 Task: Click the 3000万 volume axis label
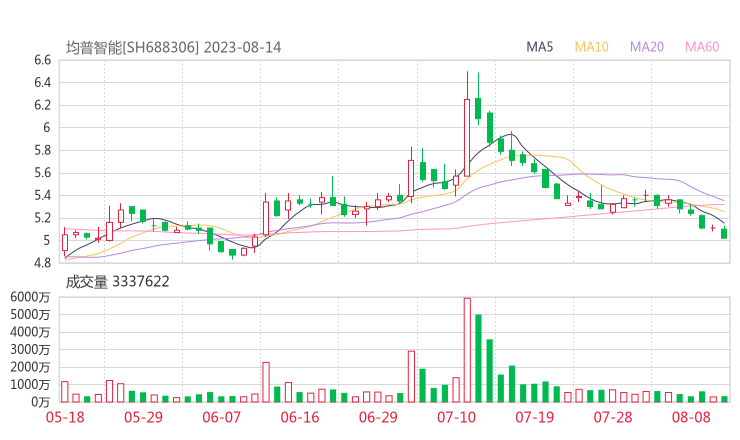tap(30, 350)
